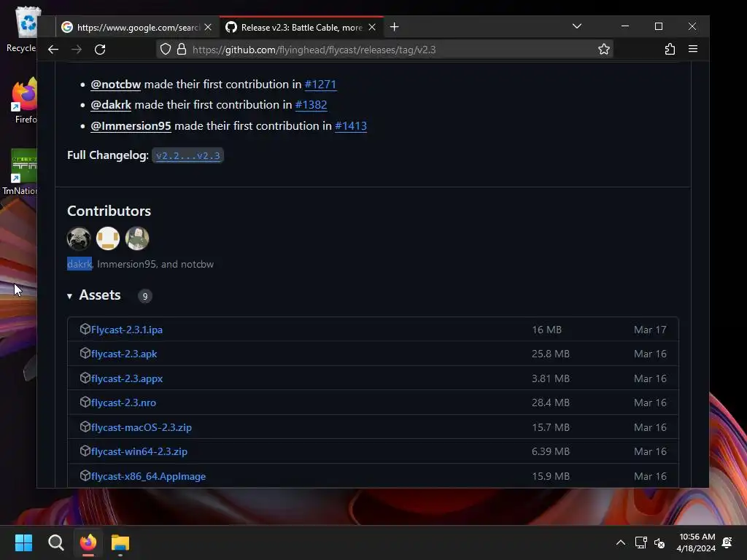Click the Mar 17 date of the ipa asset
This screenshot has width=747, height=560.
(650, 330)
